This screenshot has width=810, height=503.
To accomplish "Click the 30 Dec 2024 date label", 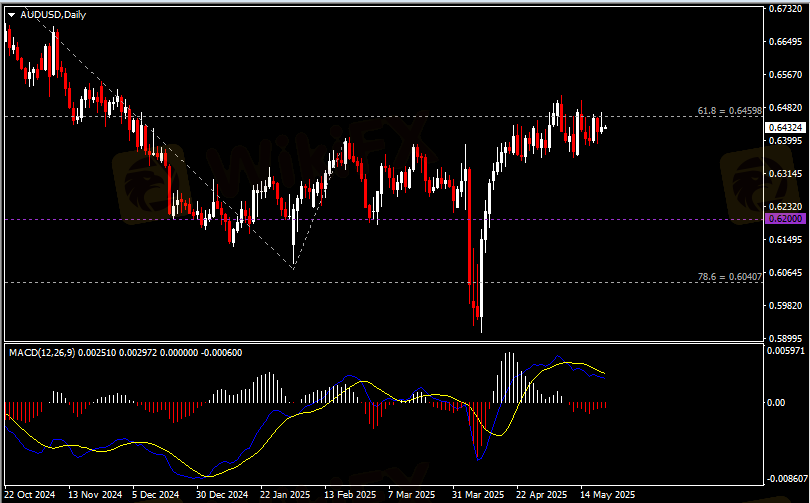I will coord(221,494).
